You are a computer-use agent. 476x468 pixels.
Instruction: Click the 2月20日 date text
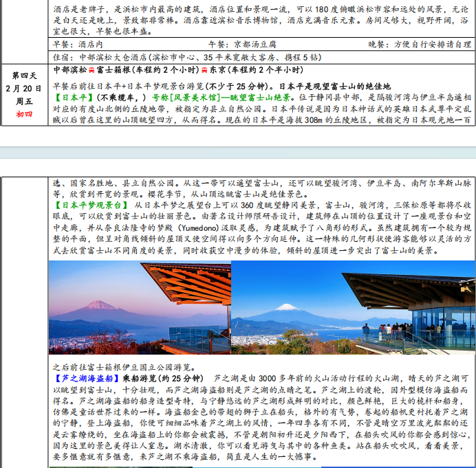(x=24, y=88)
